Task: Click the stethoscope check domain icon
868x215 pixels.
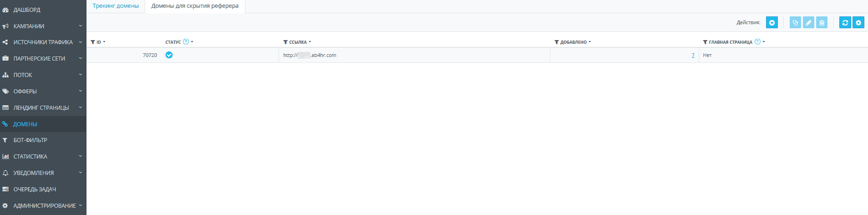Action: coord(795,22)
